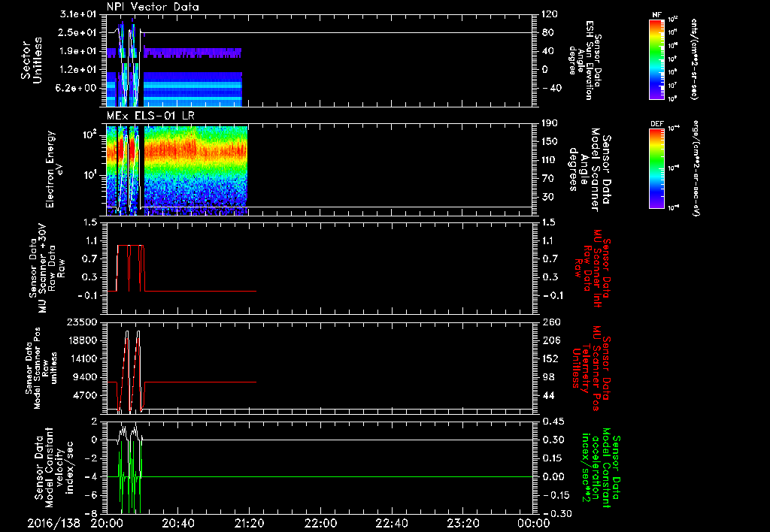Click the '14100' scanner position tick

pos(84,358)
